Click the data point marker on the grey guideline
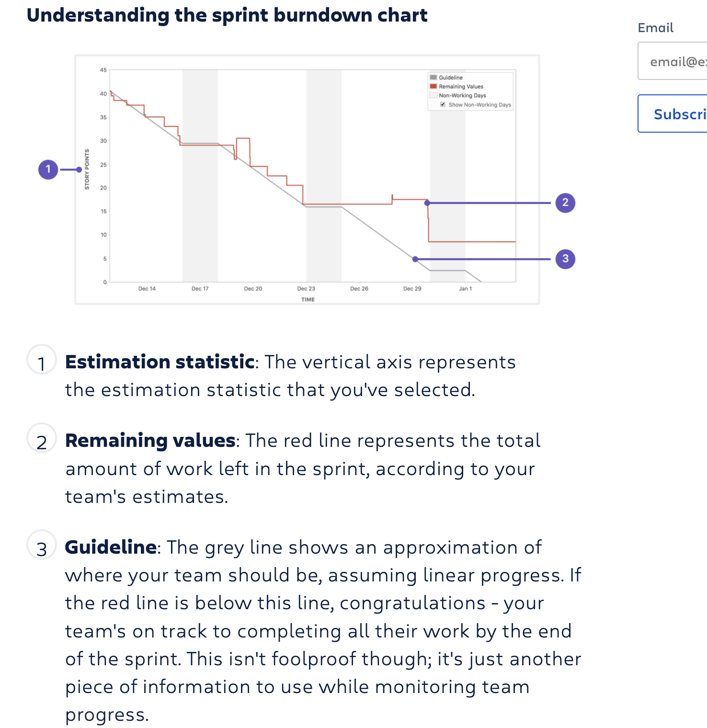The height and width of the screenshot is (728, 707). [x=415, y=259]
